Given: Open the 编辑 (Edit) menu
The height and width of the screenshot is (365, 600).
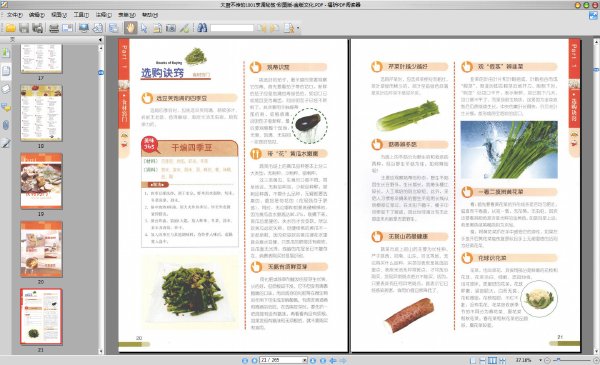Looking at the screenshot, I should 37,15.
